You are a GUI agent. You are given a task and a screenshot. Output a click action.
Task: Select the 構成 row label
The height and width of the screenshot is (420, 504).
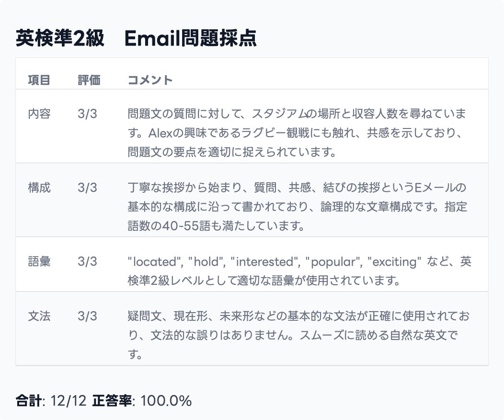click(39, 188)
